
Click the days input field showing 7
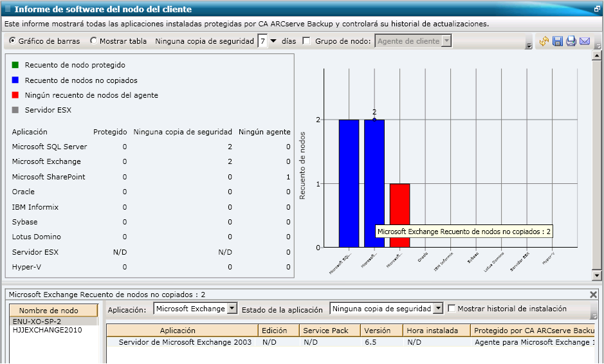pos(262,41)
